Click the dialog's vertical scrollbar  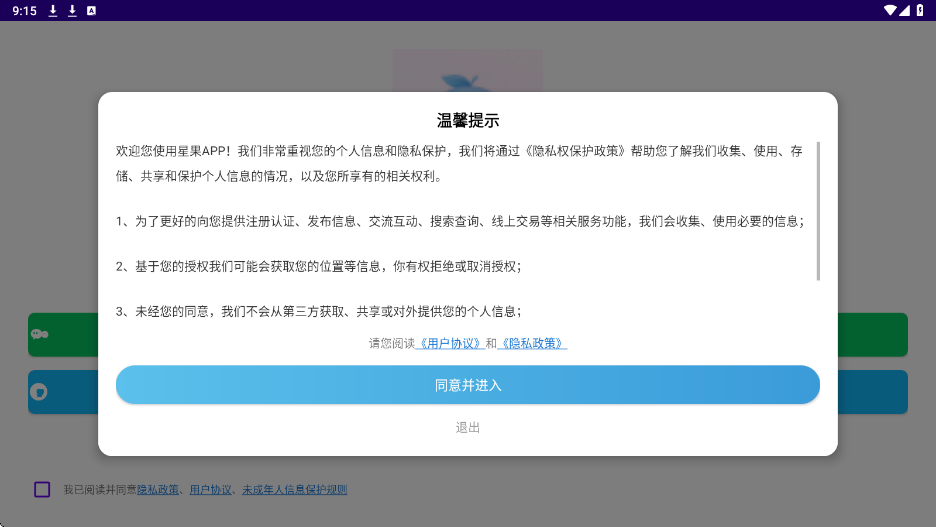point(818,211)
